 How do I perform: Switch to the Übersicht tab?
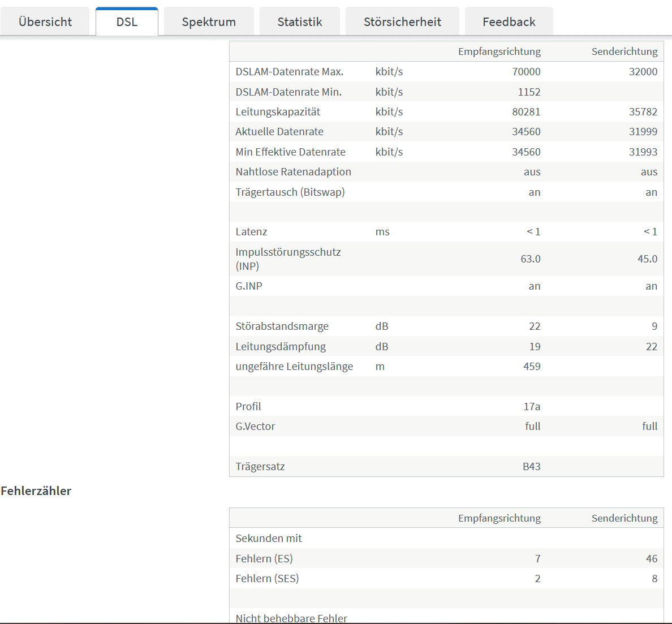(45, 21)
